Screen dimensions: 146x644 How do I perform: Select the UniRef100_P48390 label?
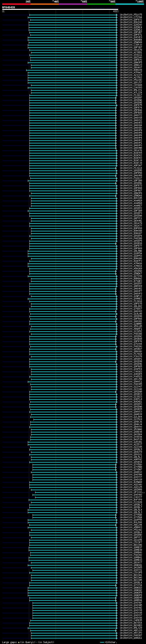pos(131,347)
